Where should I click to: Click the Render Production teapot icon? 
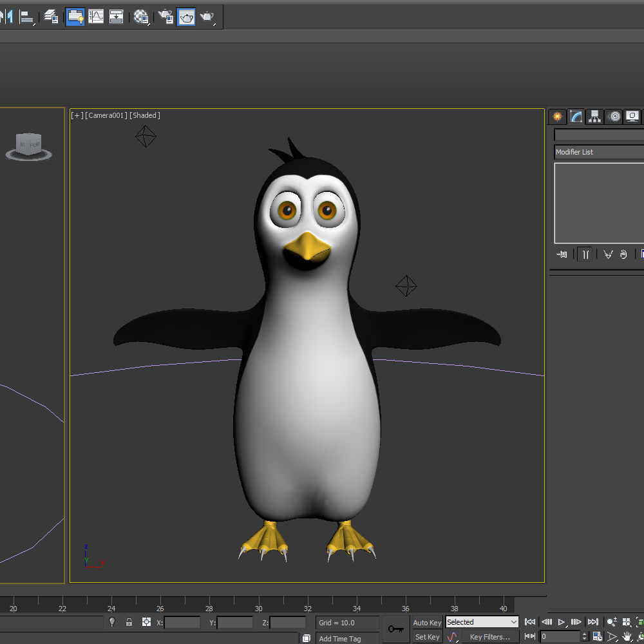(207, 17)
